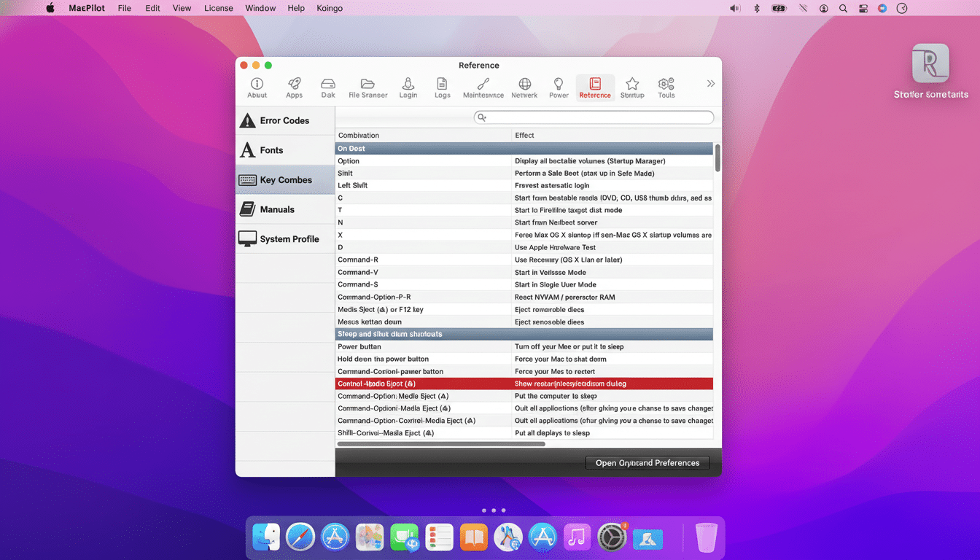Select the About toolbar icon

[x=257, y=86]
